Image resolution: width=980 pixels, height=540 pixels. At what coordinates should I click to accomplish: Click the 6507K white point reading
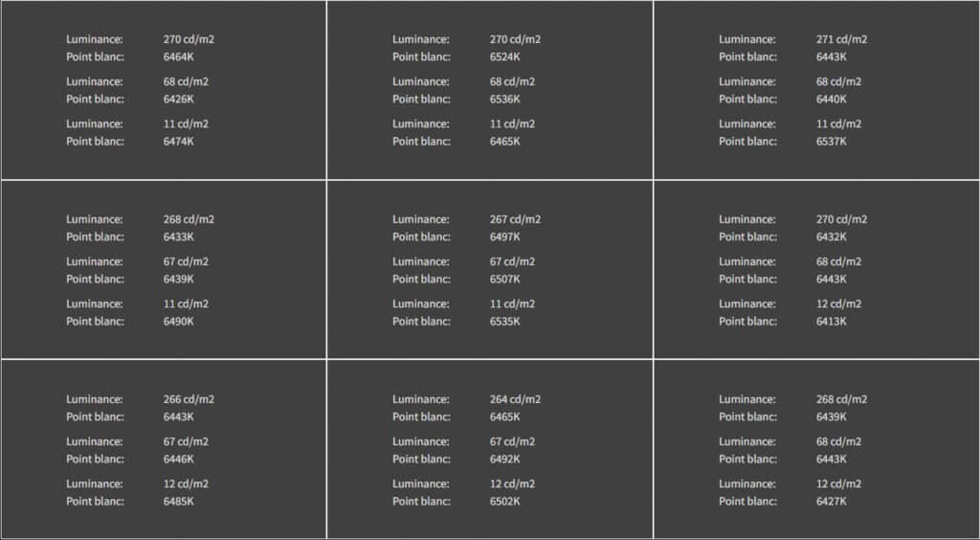pos(505,279)
